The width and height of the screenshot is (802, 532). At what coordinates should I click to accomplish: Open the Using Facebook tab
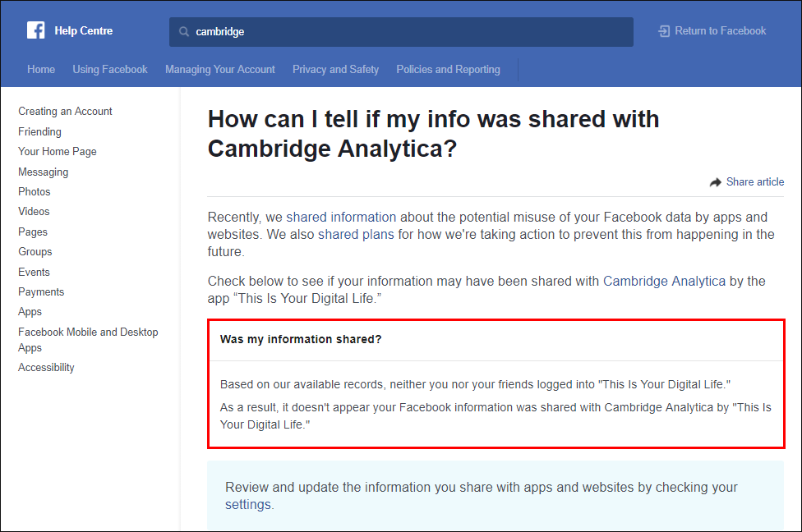(x=110, y=70)
